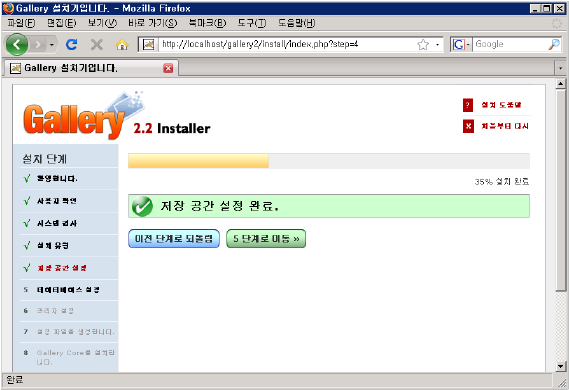Click the URL address field
The width and height of the screenshot is (569, 390).
(x=287, y=44)
